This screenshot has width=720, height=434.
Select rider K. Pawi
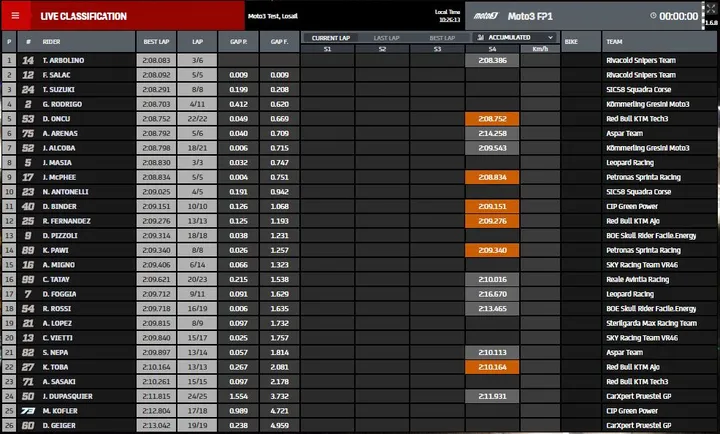pos(55,250)
